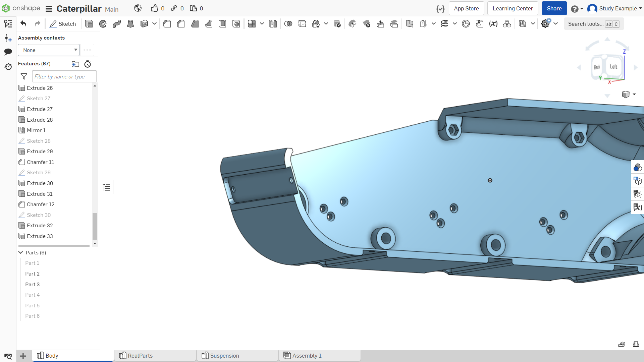Select the Revolve tool
This screenshot has height=362, width=644.
click(103, 24)
